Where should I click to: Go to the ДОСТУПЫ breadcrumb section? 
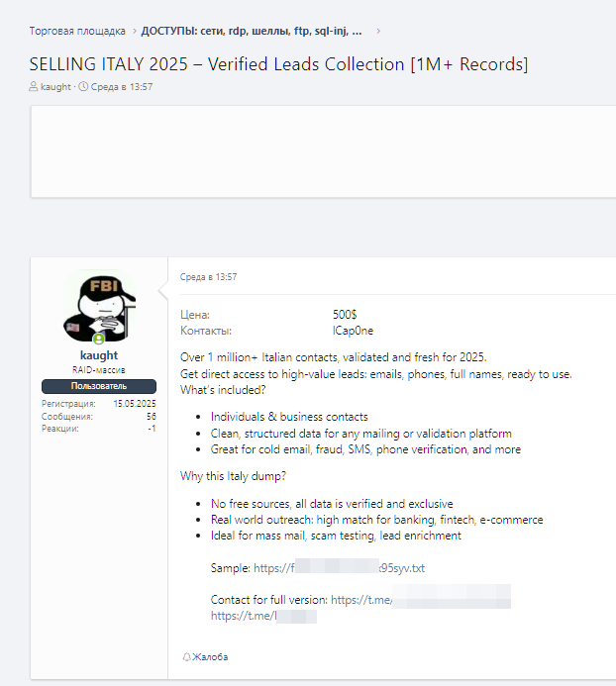(x=251, y=31)
